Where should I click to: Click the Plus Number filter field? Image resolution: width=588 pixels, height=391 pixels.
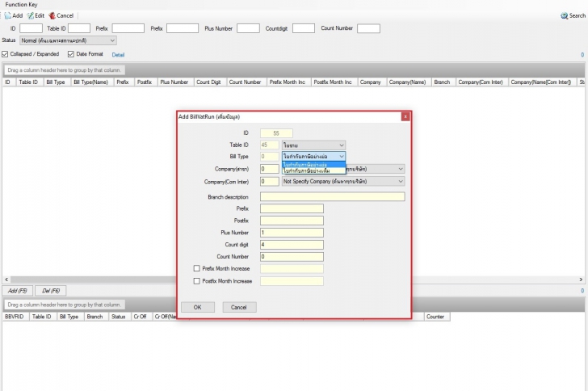point(248,28)
